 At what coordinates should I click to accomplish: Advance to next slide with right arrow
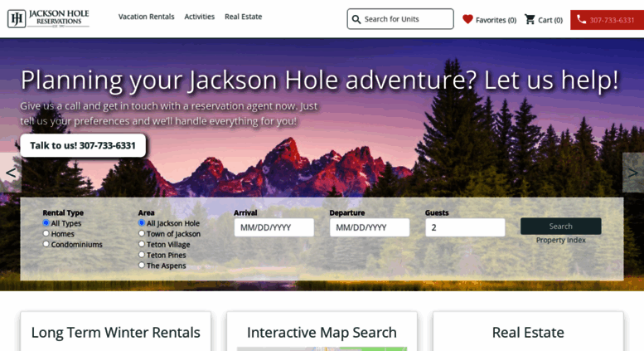coord(633,173)
